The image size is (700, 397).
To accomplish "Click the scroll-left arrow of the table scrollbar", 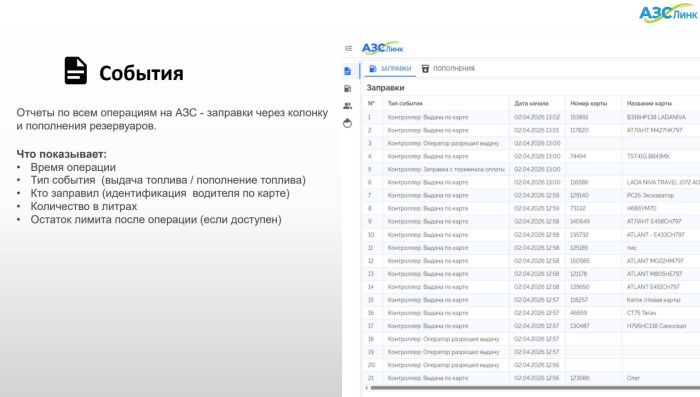I will point(367,388).
